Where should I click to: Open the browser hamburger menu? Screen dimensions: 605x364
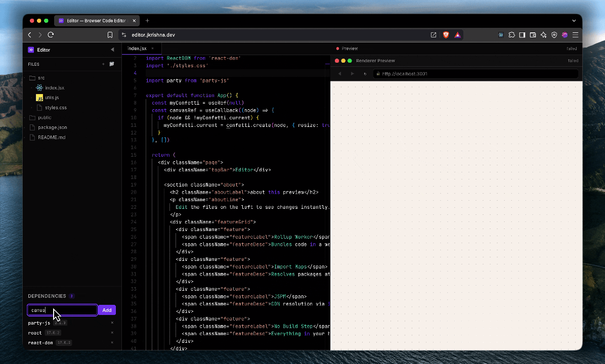(575, 35)
